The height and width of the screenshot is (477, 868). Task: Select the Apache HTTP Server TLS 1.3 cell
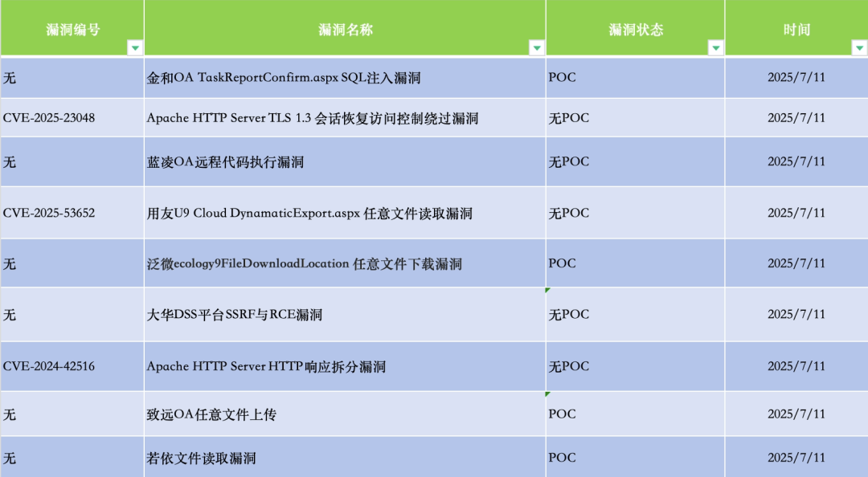(345, 118)
